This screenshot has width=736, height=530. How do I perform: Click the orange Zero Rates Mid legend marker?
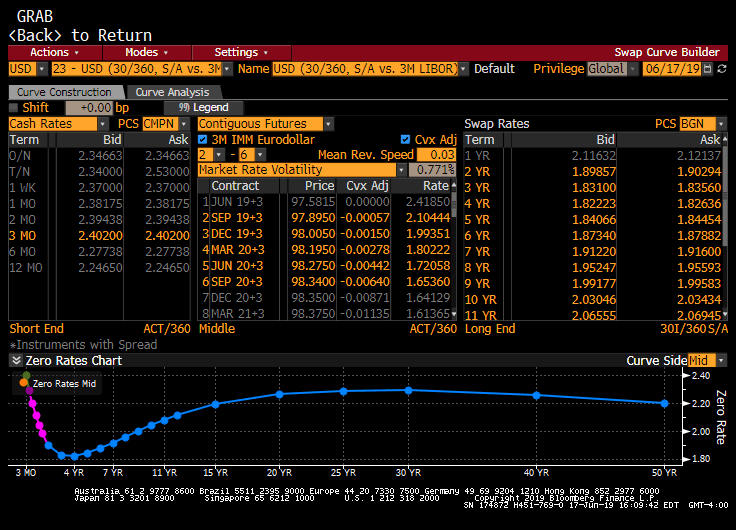(x=23, y=383)
